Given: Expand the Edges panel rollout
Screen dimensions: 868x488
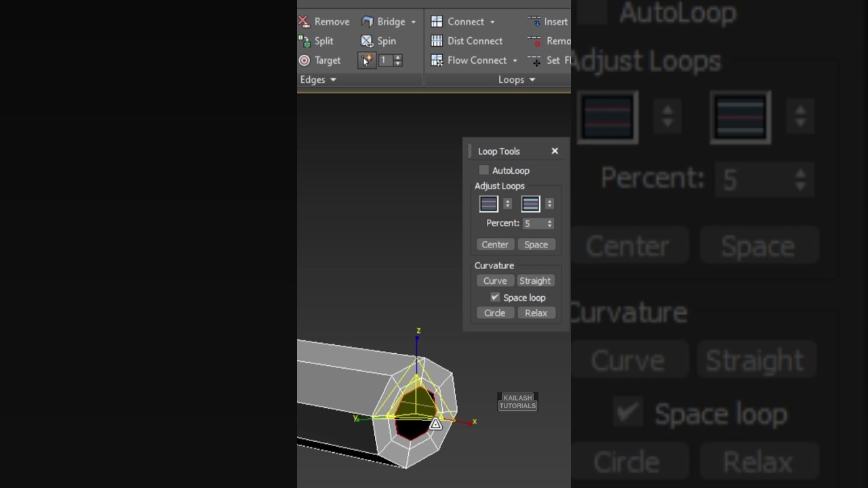Looking at the screenshot, I should (318, 79).
